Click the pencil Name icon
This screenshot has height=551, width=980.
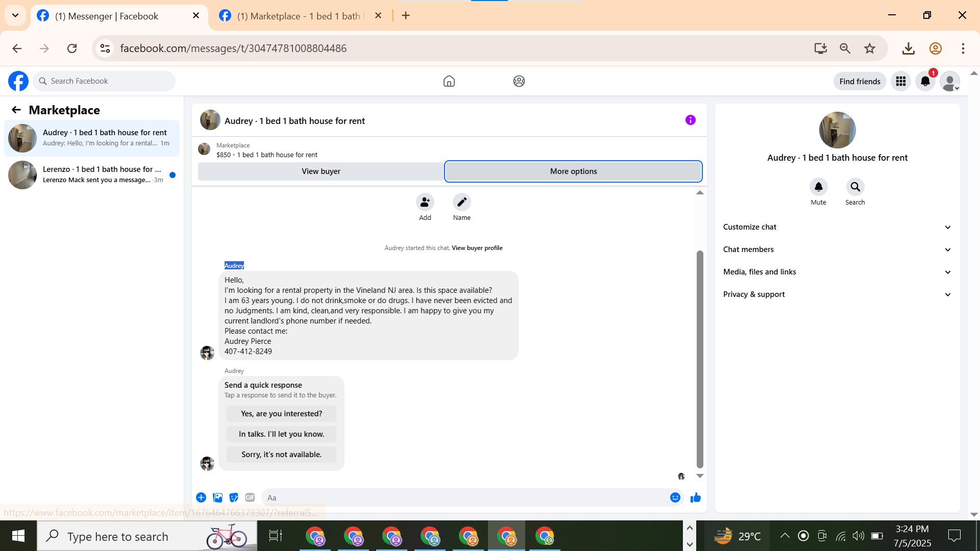pos(461,203)
